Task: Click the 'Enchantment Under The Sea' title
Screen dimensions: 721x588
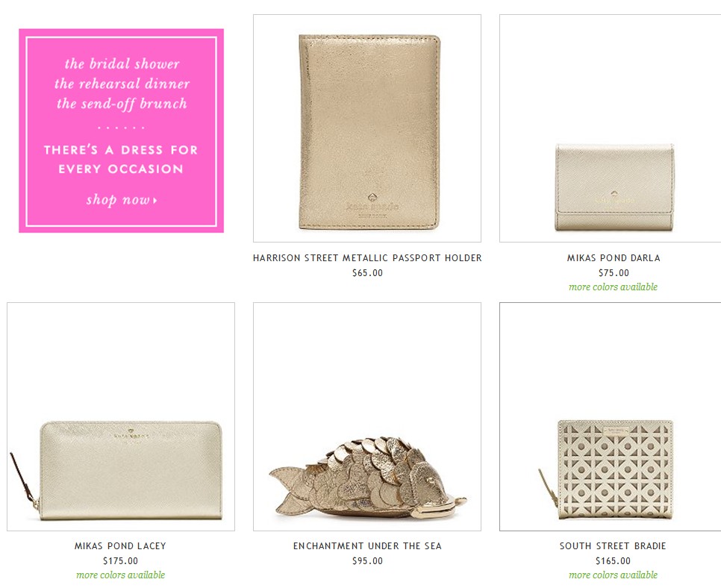Action: (367, 545)
